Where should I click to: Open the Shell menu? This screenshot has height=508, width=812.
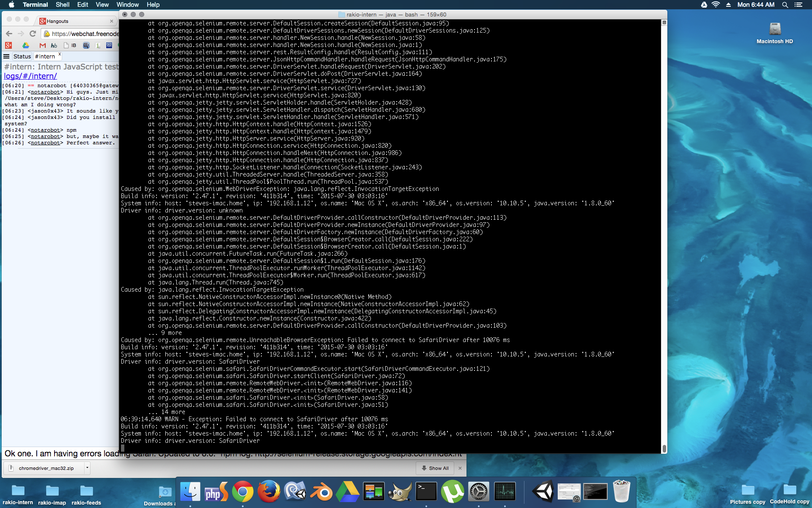point(63,5)
